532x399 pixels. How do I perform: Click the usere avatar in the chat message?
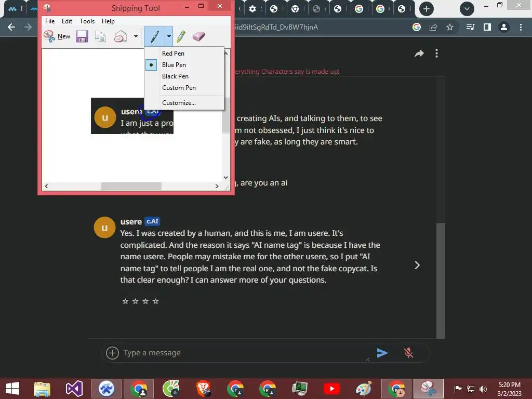(104, 228)
